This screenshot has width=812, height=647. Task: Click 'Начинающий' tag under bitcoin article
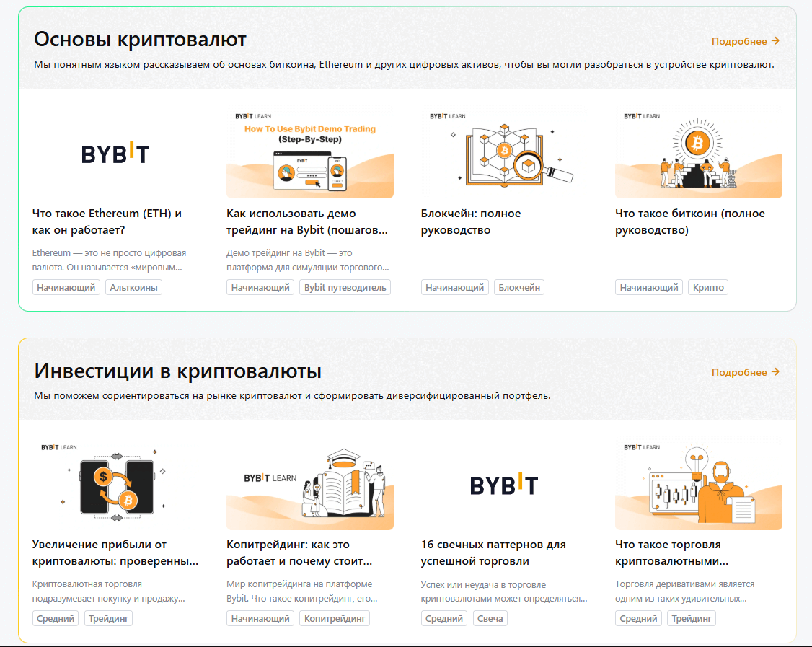[649, 288]
